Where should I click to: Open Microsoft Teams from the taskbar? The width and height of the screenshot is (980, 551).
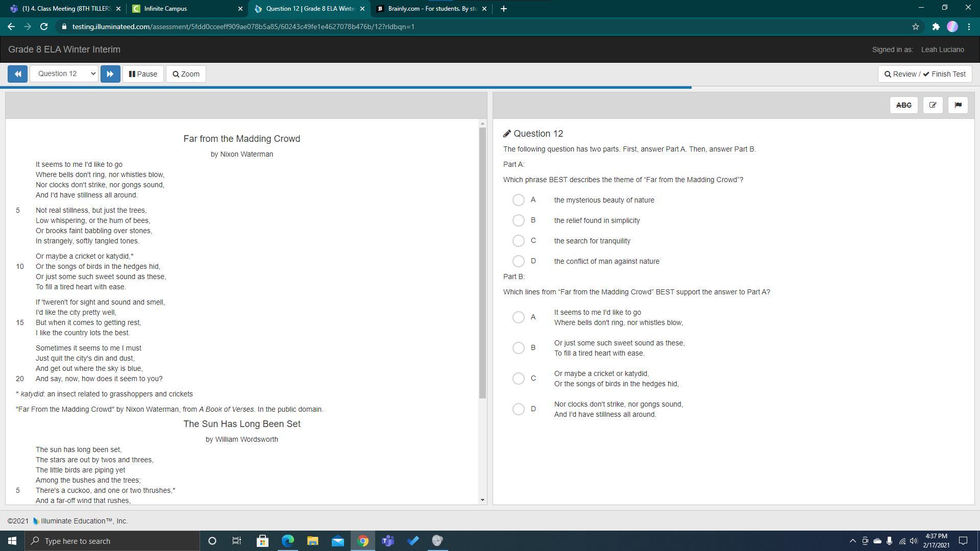pyautogui.click(x=388, y=541)
